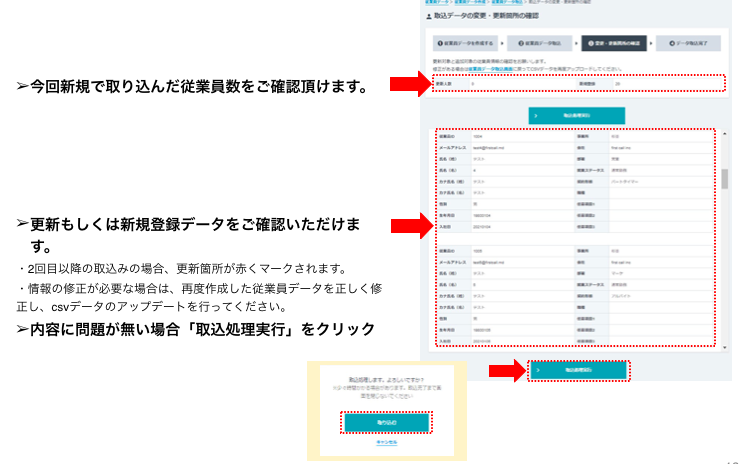Click the employee ID value 1004
750x464 pixels.
(x=477, y=137)
